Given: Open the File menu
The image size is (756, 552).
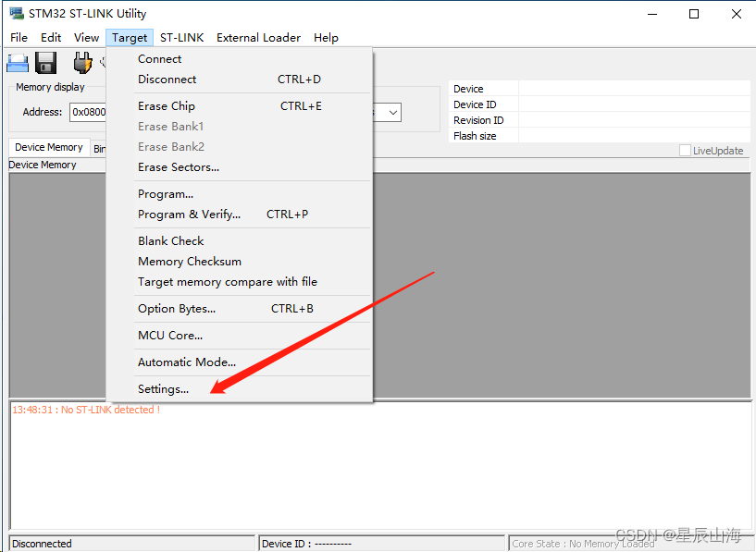Looking at the screenshot, I should [x=19, y=38].
